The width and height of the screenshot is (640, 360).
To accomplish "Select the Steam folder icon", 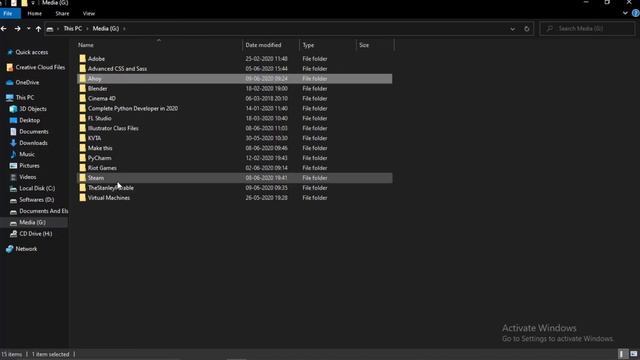I will pos(83,178).
